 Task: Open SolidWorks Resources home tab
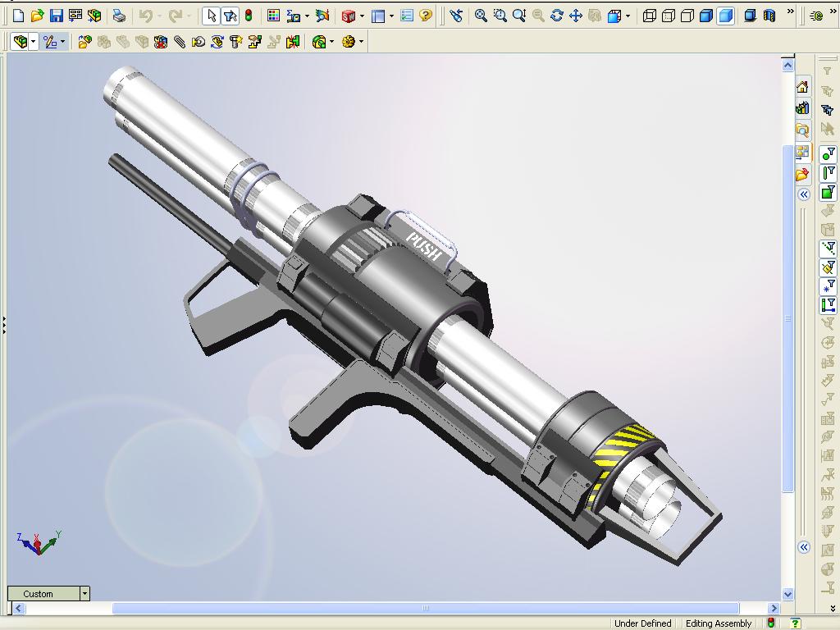(x=802, y=87)
